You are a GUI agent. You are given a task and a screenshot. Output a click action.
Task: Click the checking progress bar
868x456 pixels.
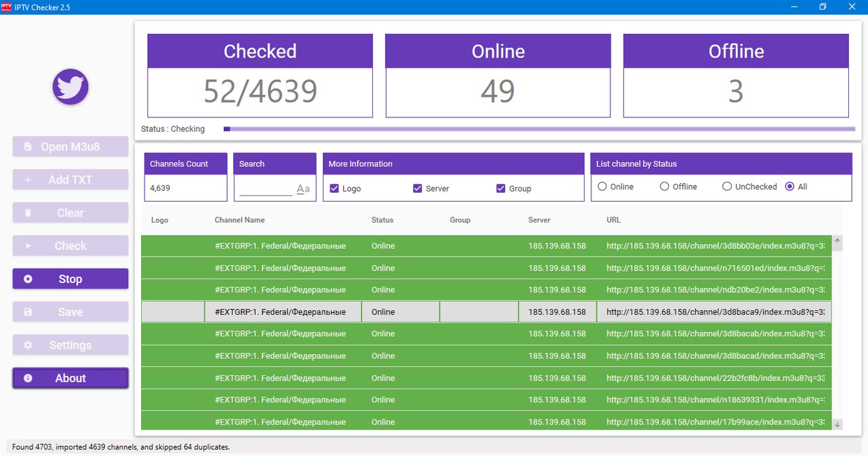539,129
